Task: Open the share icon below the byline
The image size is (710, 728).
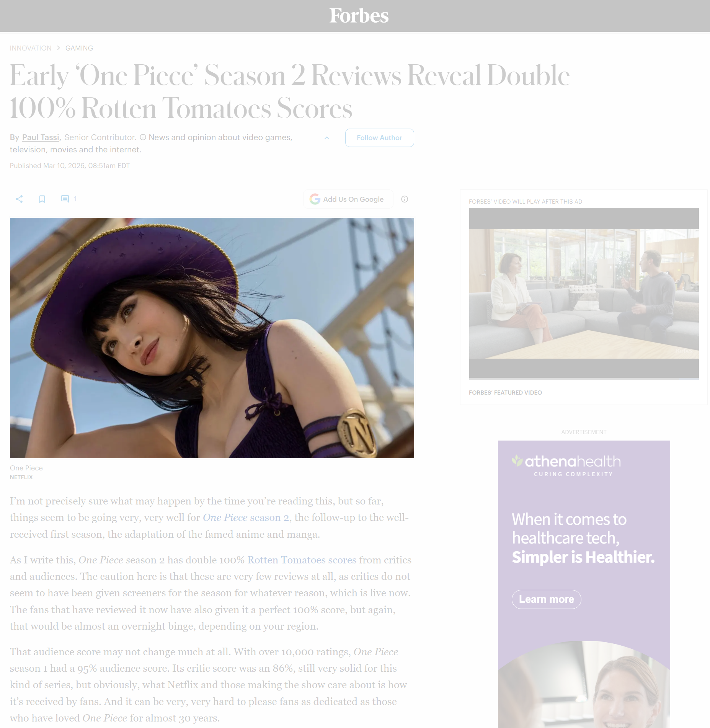Action: (x=19, y=199)
